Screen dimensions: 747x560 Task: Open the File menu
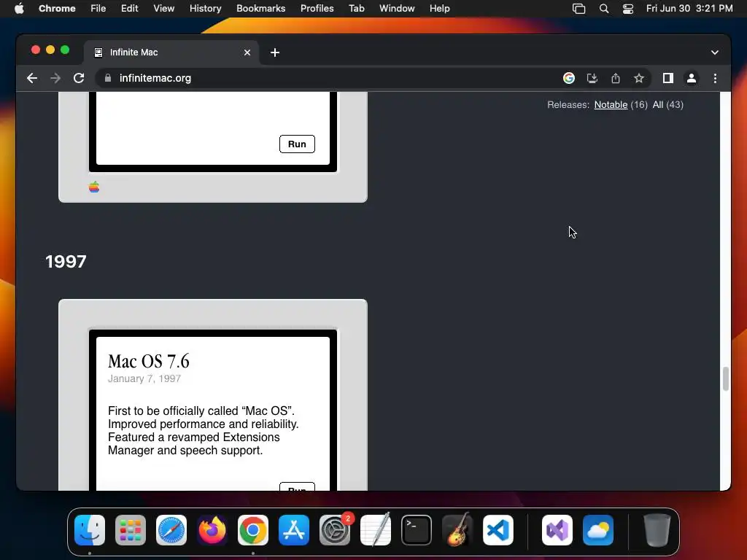pos(98,9)
